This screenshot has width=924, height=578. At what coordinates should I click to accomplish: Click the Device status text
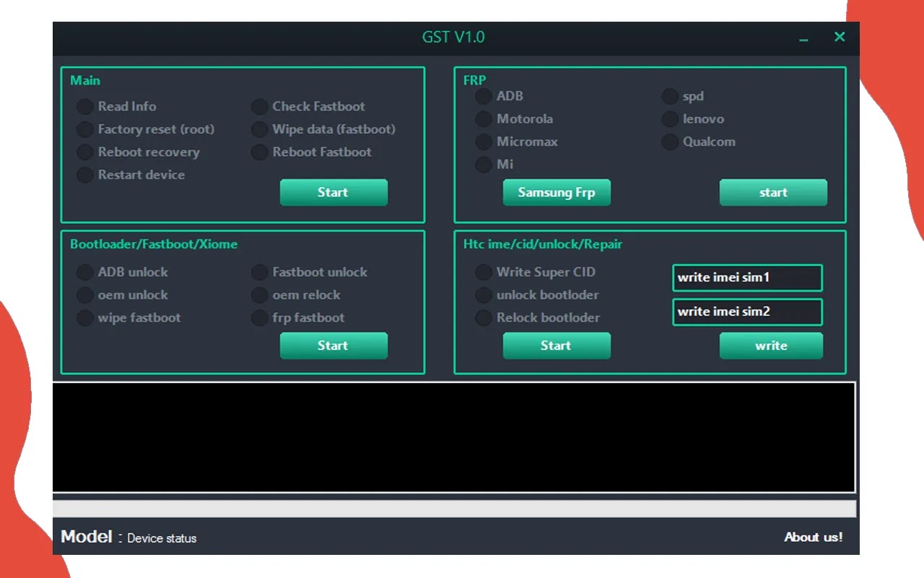pos(162,538)
